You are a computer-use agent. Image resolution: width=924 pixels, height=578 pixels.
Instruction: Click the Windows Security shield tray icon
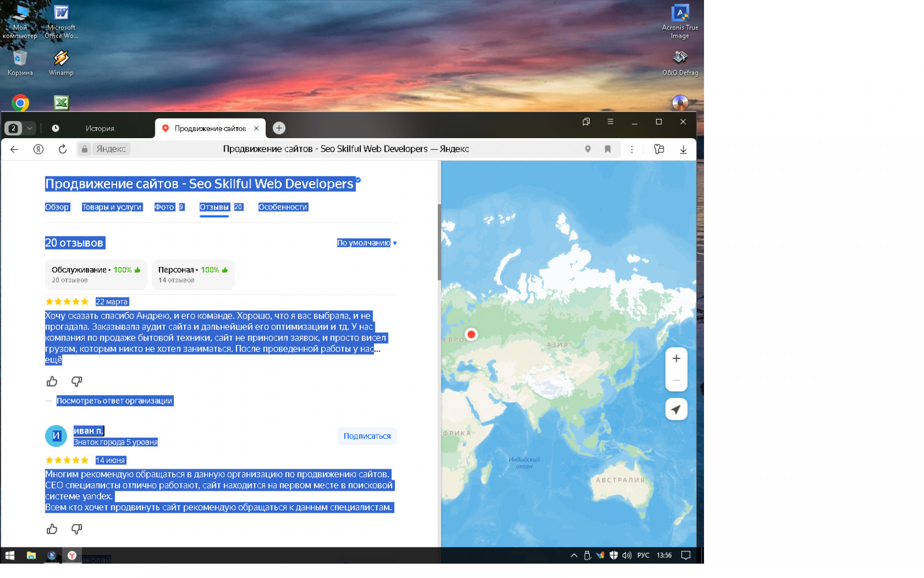point(613,555)
